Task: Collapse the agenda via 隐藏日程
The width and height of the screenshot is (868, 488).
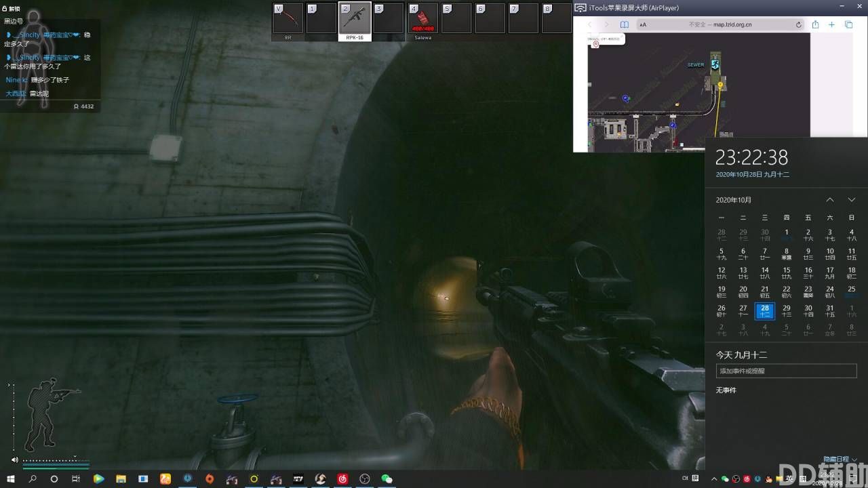Action: pos(840,459)
